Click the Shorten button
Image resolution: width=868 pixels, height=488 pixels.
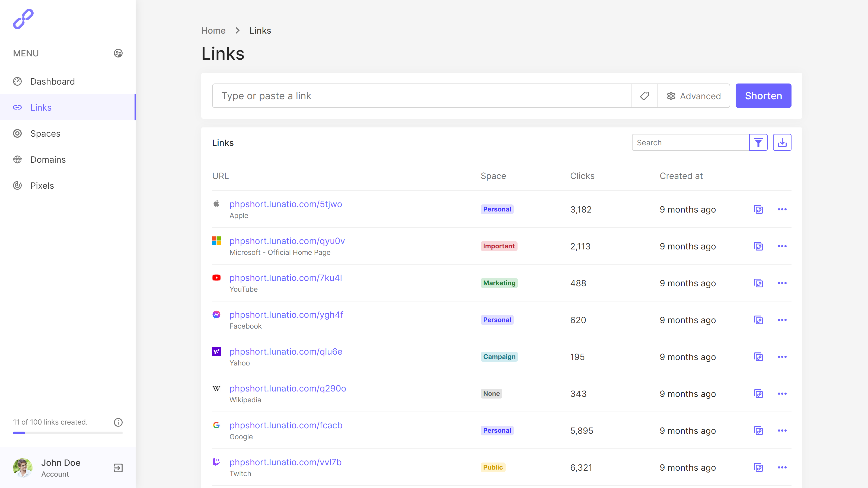[x=763, y=96]
